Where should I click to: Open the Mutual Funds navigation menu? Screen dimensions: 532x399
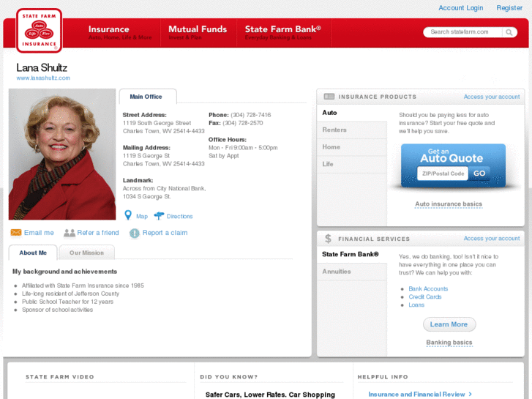pyautogui.click(x=198, y=33)
